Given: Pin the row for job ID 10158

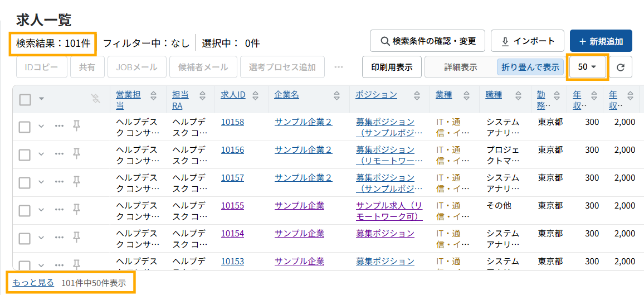Looking at the screenshot, I should tap(76, 127).
